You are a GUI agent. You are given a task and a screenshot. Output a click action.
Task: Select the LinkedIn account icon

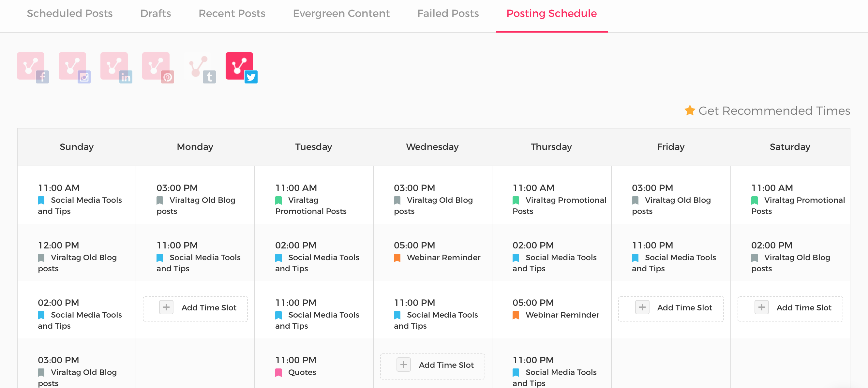[115, 67]
